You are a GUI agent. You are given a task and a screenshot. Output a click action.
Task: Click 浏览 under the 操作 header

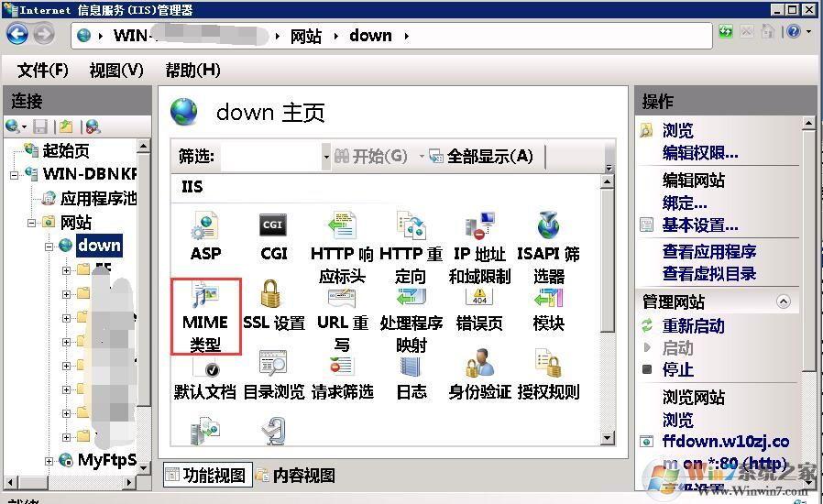[677, 130]
